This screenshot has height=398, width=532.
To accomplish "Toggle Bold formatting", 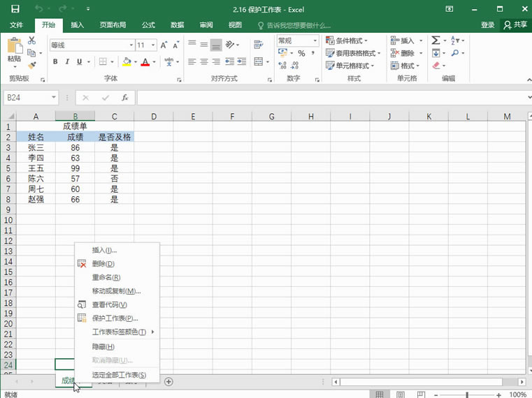I will [55, 61].
